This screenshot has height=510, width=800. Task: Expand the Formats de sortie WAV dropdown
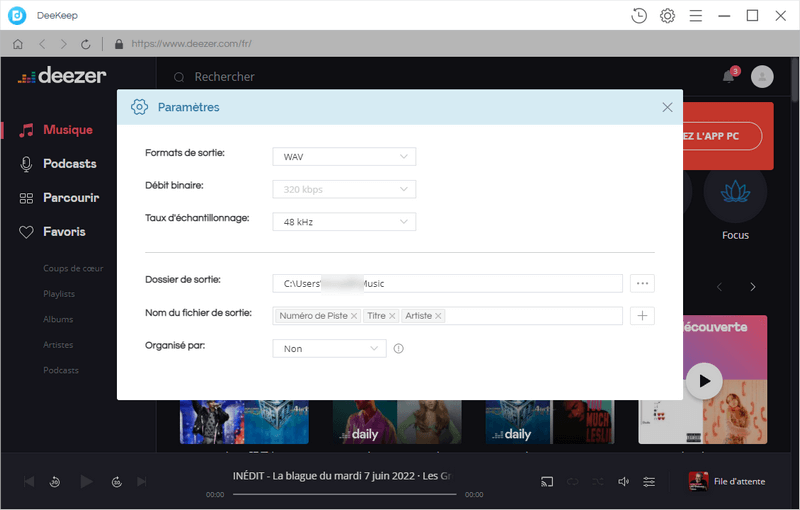coord(344,157)
